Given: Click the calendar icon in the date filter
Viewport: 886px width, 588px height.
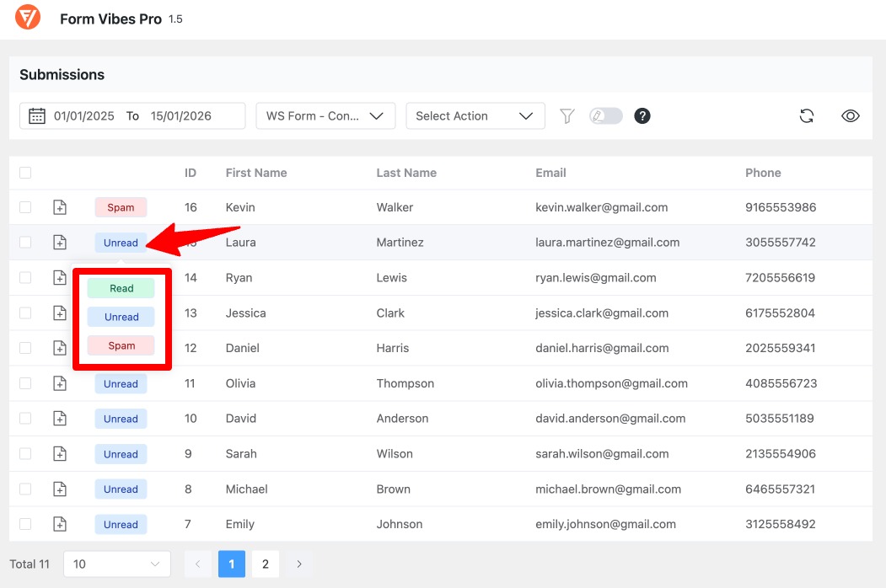Looking at the screenshot, I should [x=35, y=115].
